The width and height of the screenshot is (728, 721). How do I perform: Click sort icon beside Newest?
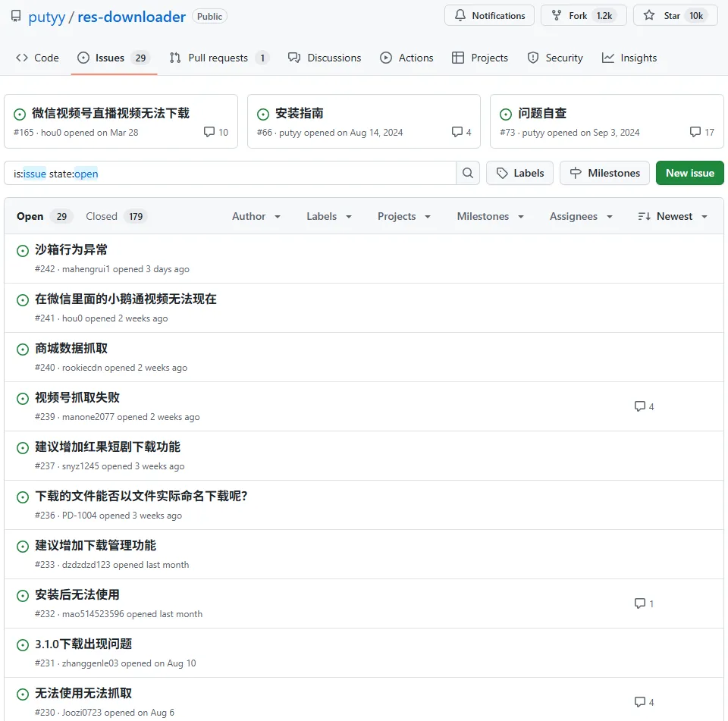[x=644, y=216]
